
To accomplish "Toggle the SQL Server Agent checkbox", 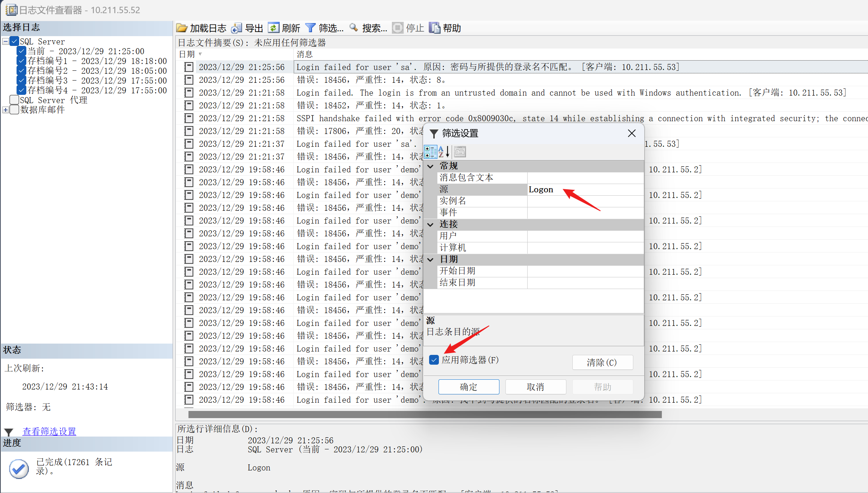I will 14,100.
